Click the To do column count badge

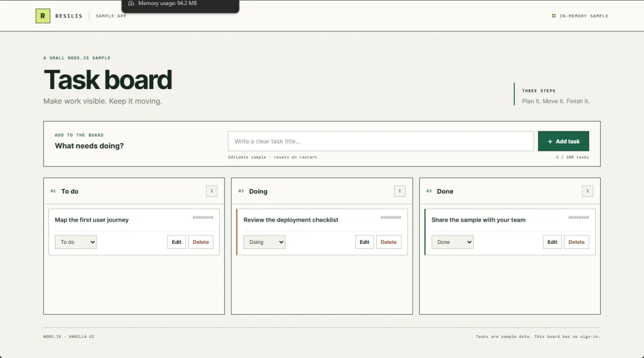(x=212, y=191)
